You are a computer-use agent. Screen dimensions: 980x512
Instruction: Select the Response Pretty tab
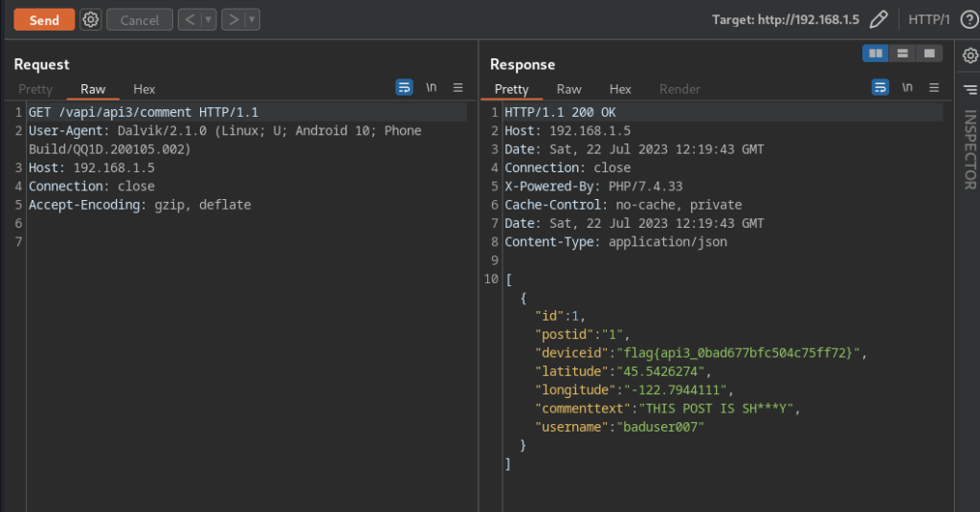pyautogui.click(x=511, y=89)
